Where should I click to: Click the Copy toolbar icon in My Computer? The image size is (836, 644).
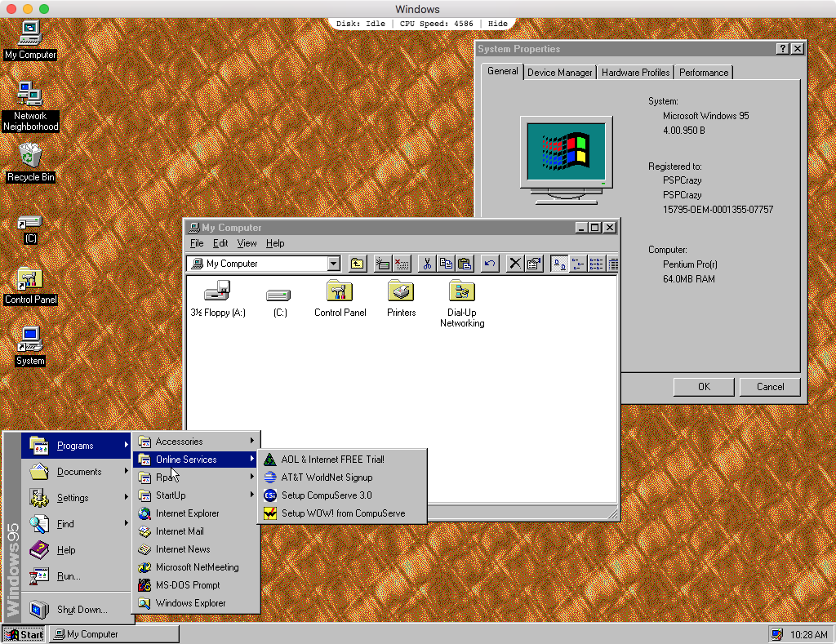tap(446, 264)
